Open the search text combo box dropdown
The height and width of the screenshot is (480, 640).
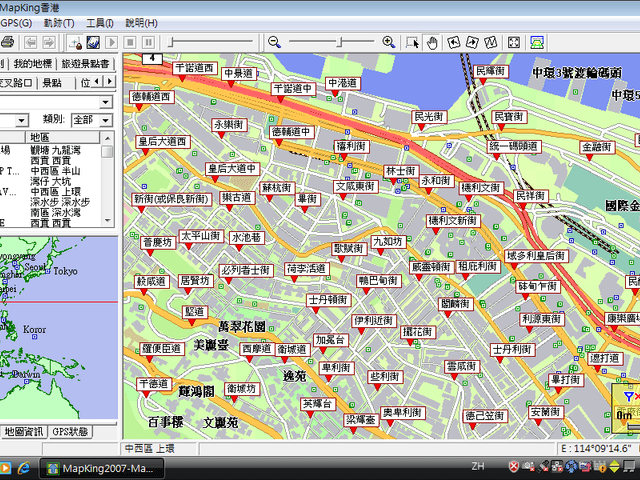[x=106, y=102]
